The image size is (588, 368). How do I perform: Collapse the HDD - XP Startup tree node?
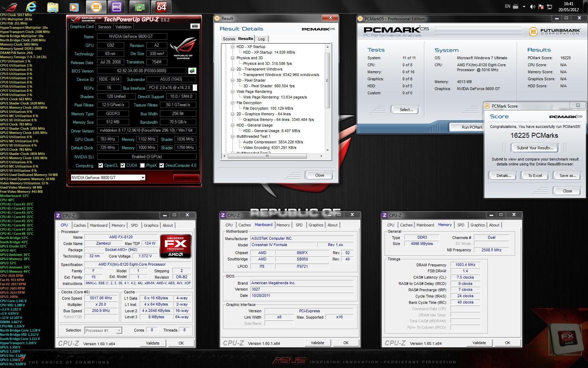coord(233,47)
